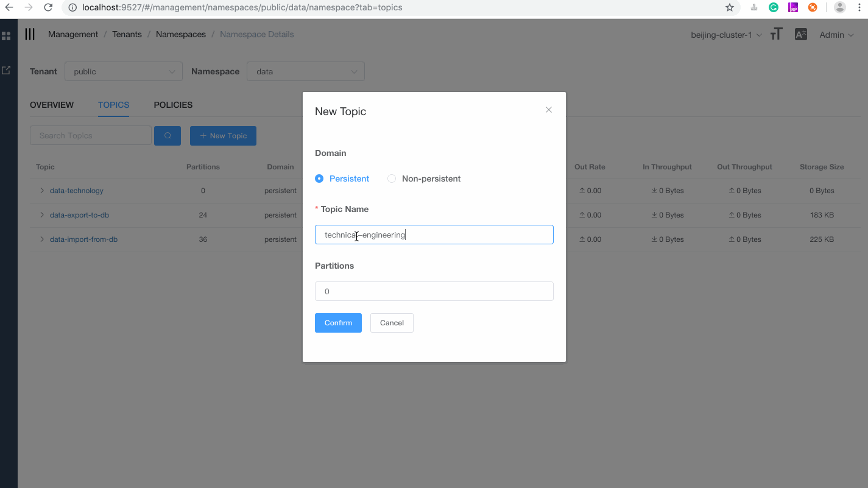The height and width of the screenshot is (488, 868).
Task: Click the font size (tT) icon
Action: 775,35
